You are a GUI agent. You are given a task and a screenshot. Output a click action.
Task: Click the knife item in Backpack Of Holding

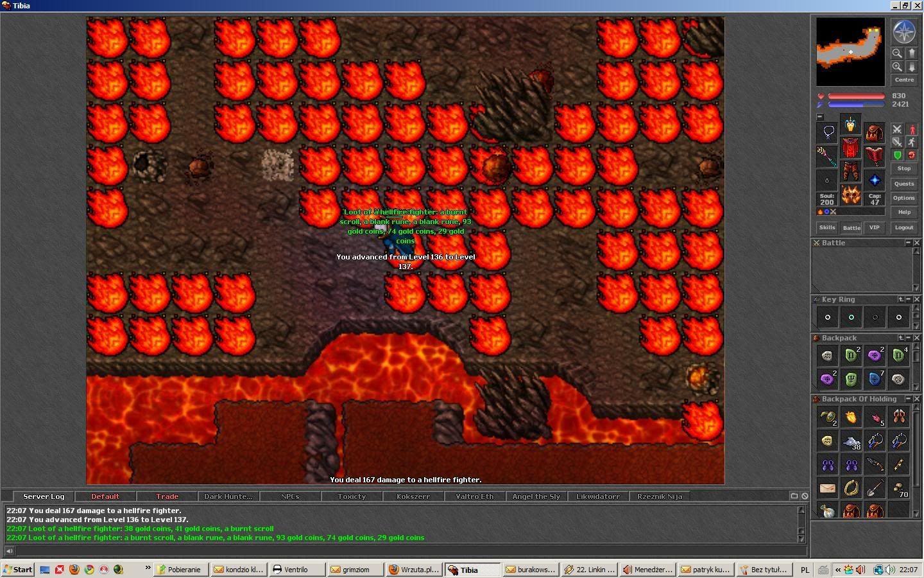[x=875, y=464]
